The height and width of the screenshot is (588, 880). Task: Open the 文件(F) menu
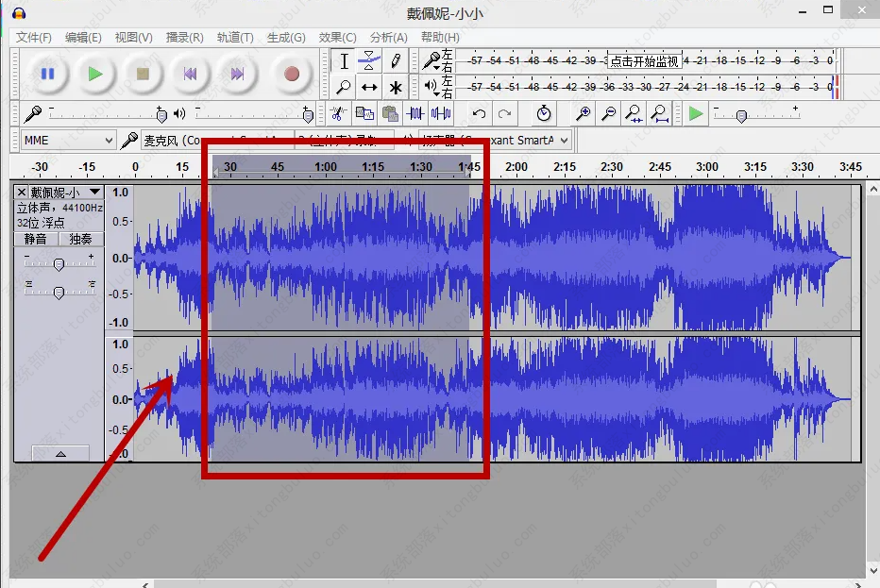tap(34, 38)
